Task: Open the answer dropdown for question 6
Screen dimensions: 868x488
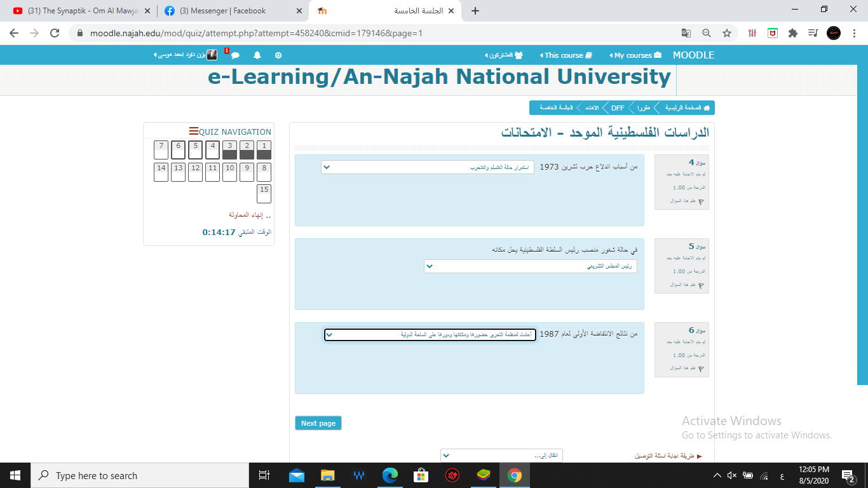Action: [430, 335]
